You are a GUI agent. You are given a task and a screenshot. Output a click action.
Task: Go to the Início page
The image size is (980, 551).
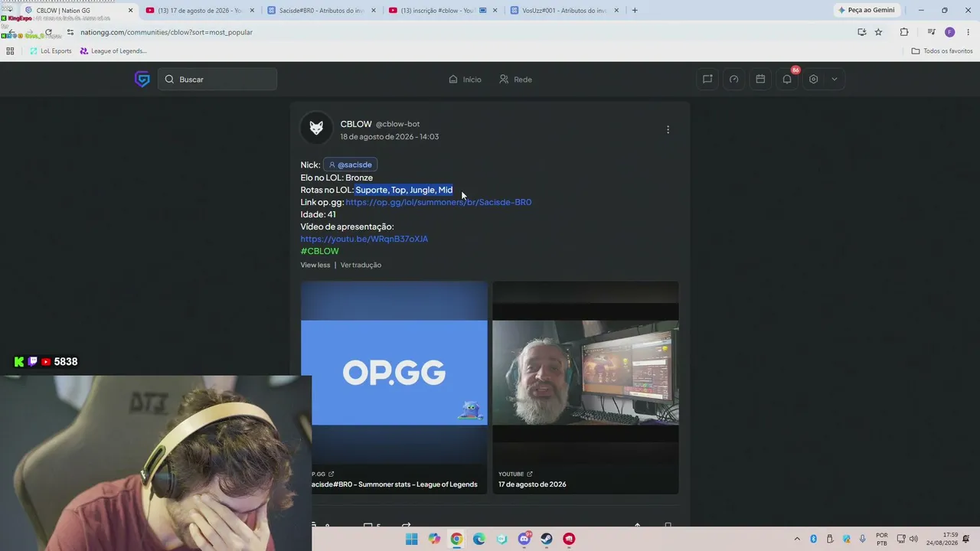(465, 79)
